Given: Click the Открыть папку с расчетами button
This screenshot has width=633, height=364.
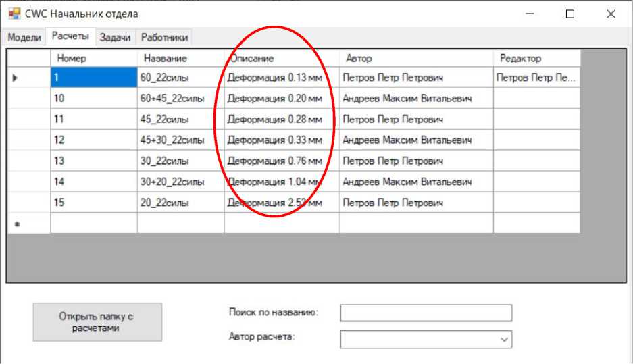Looking at the screenshot, I should (x=97, y=322).
